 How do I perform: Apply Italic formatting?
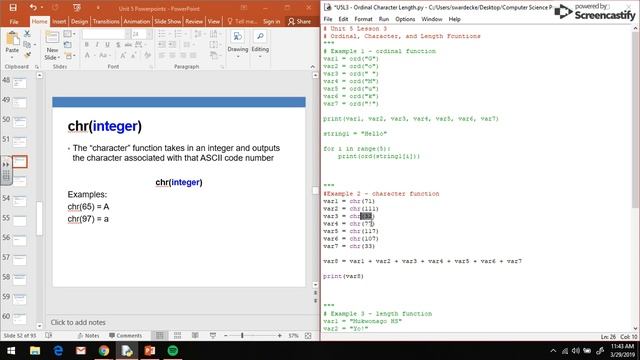point(97,44)
